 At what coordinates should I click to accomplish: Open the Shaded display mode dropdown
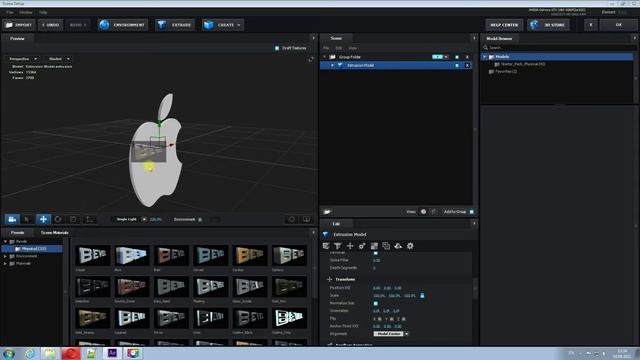tap(58, 59)
